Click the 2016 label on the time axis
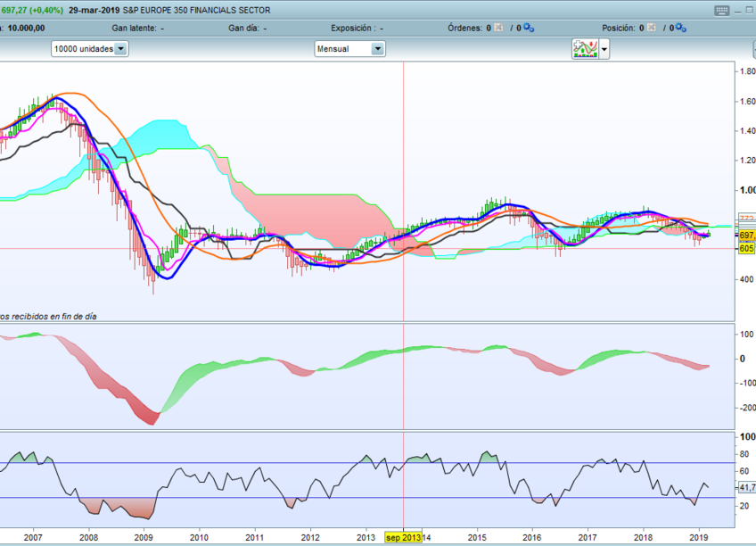This screenshot has height=546, width=756. [x=532, y=537]
